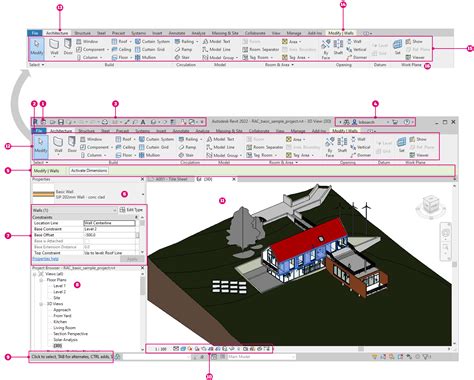Screen dimensions: 474x380
Task: Click the 1 : 100 view scale control
Action: click(x=161, y=349)
